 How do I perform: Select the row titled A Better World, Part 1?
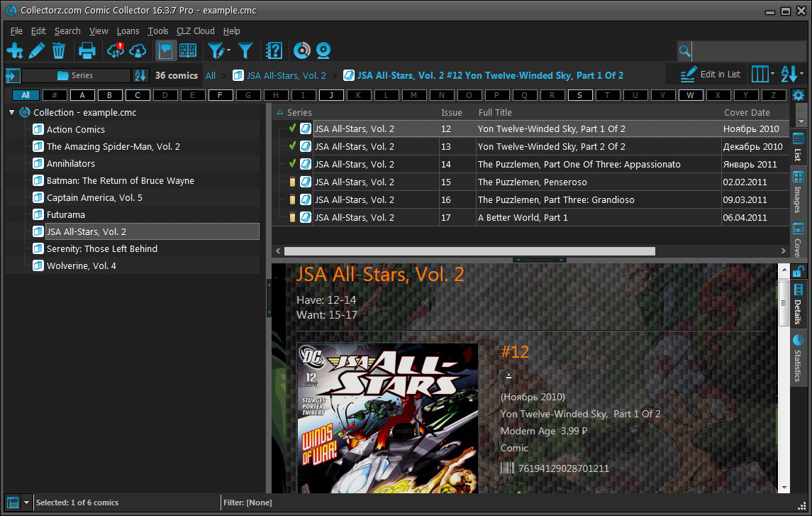pyautogui.click(x=530, y=218)
